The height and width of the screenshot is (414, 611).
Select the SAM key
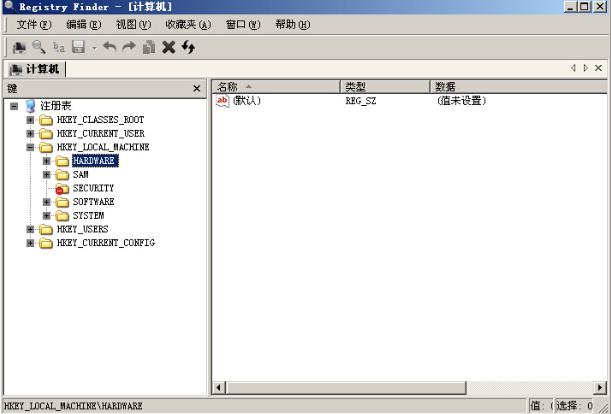pos(81,175)
